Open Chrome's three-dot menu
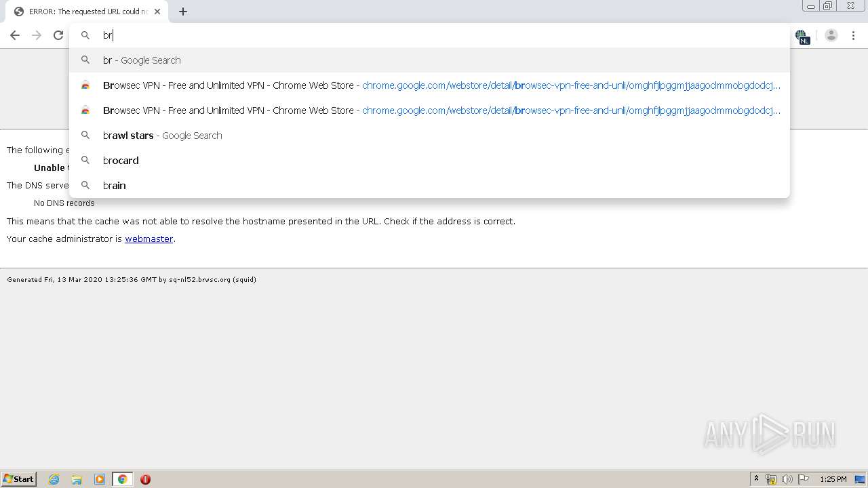This screenshot has height=488, width=868. pyautogui.click(x=854, y=35)
